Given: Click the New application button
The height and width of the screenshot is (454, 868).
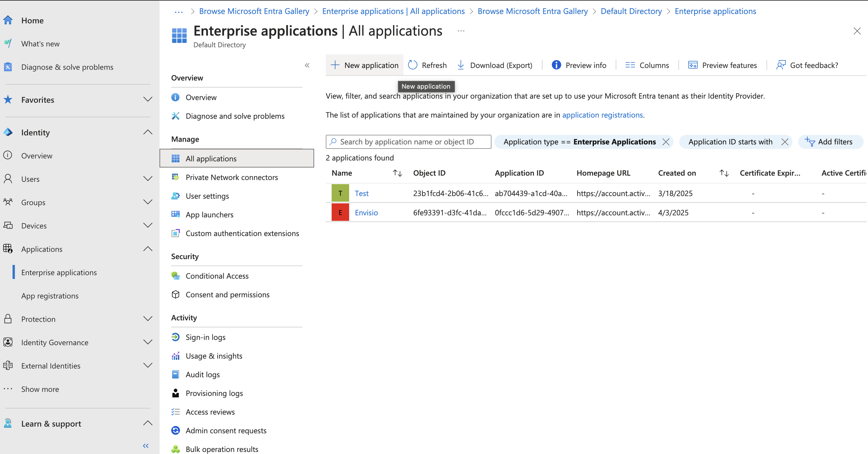Looking at the screenshot, I should tap(364, 65).
